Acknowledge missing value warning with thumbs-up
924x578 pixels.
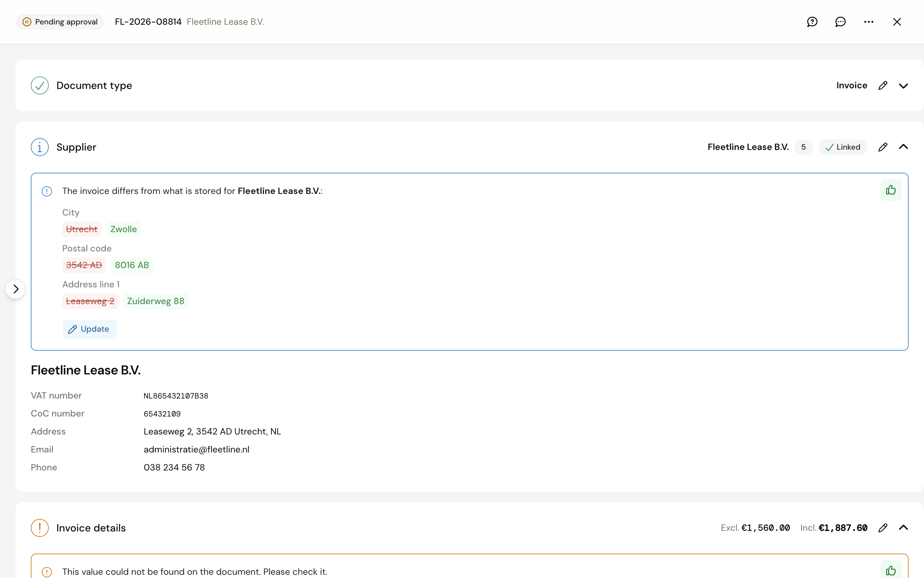click(x=891, y=570)
